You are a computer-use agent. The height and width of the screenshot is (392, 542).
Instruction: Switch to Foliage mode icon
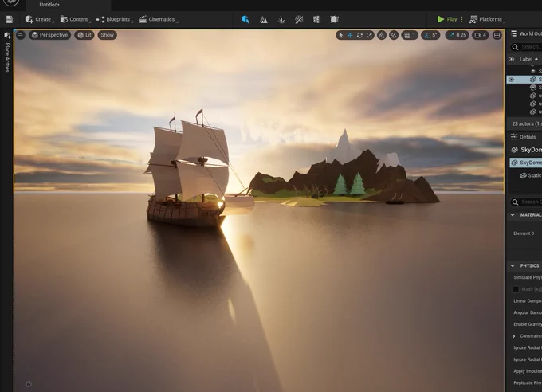[x=281, y=20]
